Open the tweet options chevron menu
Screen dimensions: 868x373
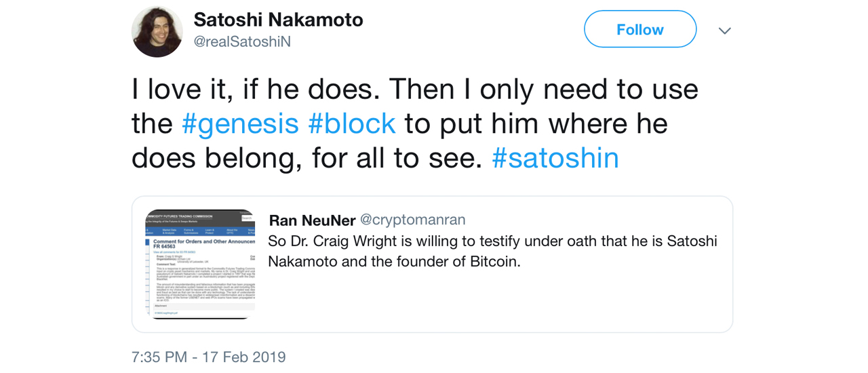coord(724,31)
